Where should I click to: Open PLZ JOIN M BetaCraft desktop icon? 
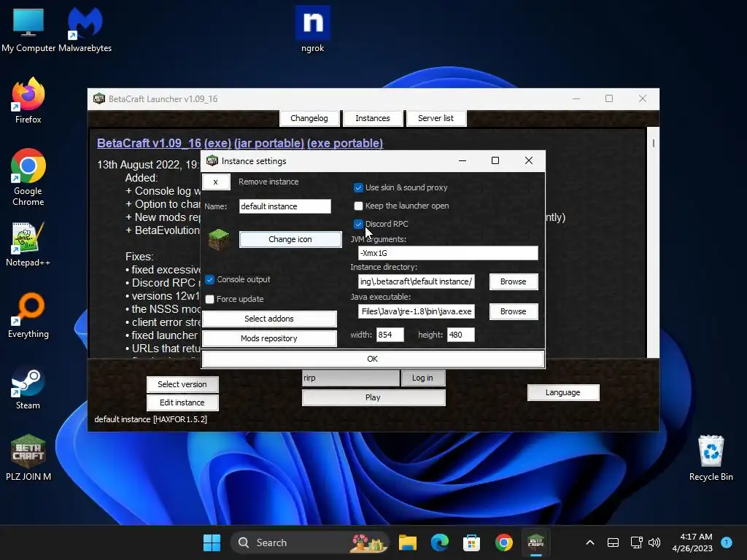(28, 458)
